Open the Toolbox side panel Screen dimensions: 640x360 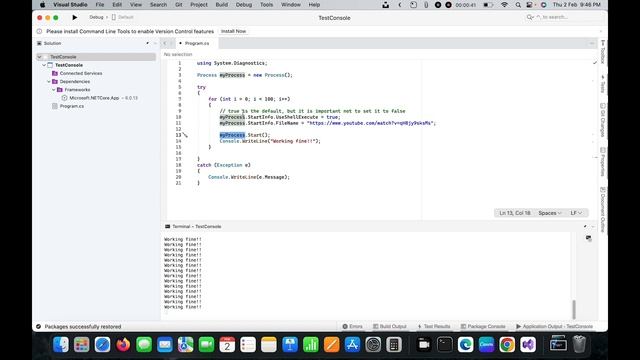pos(603,52)
